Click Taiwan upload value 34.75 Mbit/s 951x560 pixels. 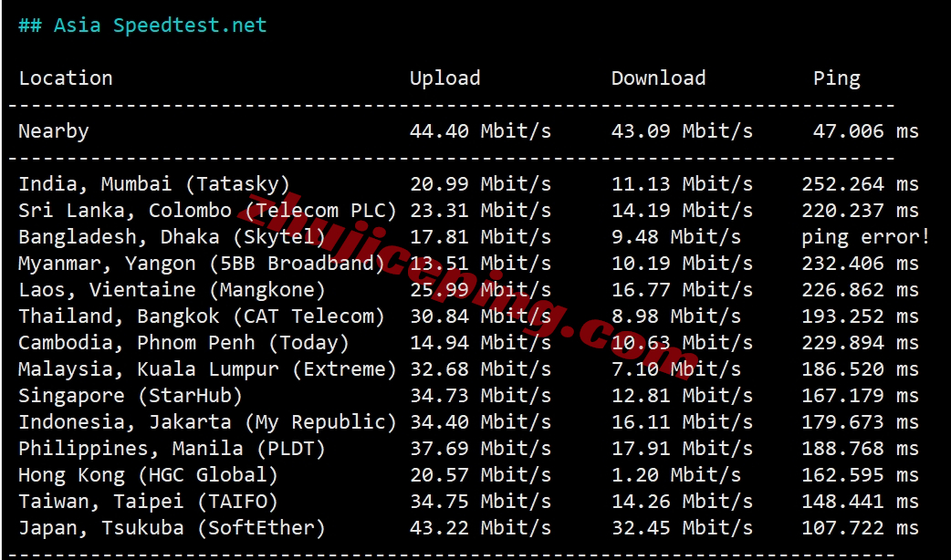pos(480,502)
